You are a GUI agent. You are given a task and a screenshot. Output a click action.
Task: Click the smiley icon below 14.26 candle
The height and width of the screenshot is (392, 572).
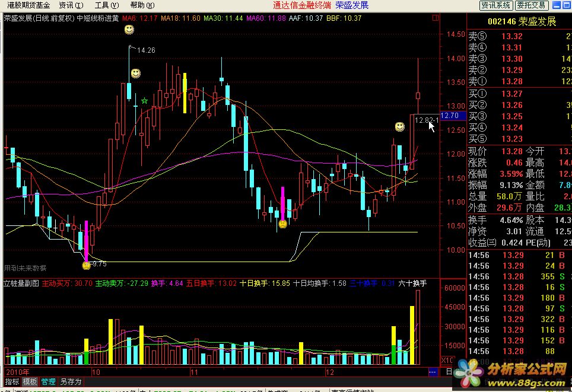click(x=136, y=74)
